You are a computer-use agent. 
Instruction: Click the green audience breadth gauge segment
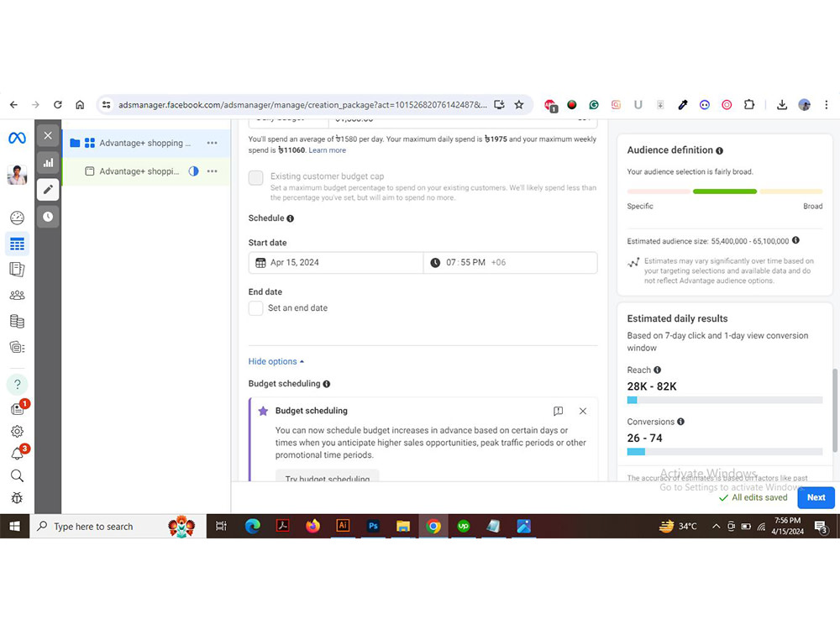[x=725, y=192]
